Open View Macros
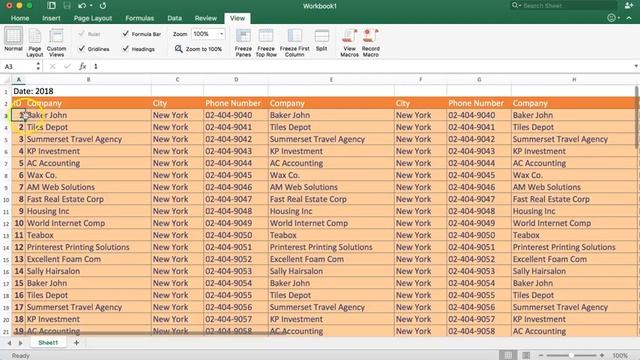The height and width of the screenshot is (360, 640). point(349,42)
